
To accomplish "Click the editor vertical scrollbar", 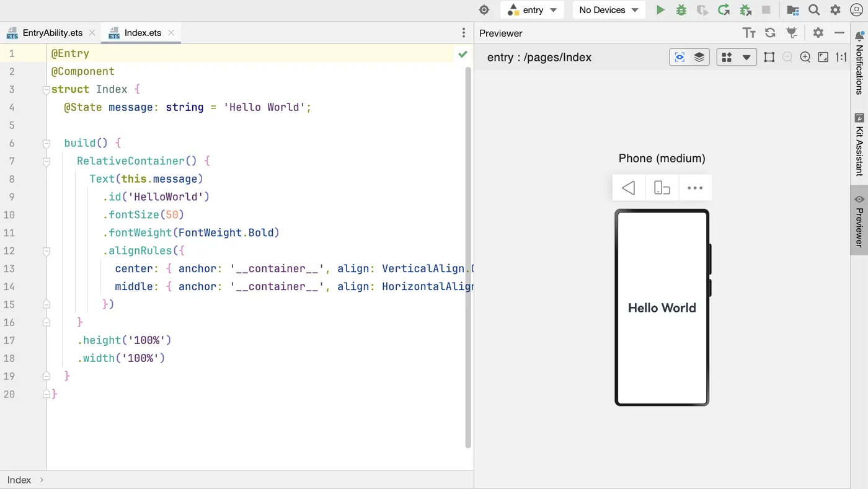I will tap(468, 257).
